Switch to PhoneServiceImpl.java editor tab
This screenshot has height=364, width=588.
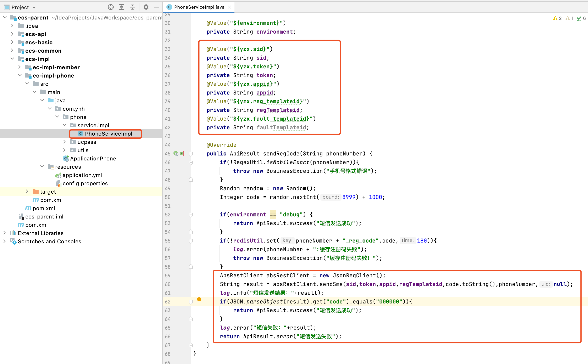pyautogui.click(x=199, y=7)
